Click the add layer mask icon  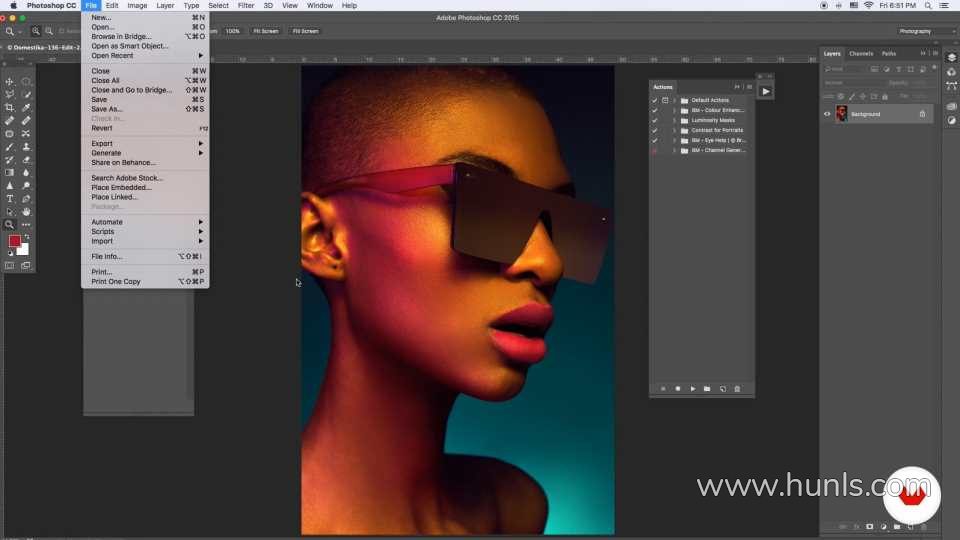pyautogui.click(x=870, y=526)
